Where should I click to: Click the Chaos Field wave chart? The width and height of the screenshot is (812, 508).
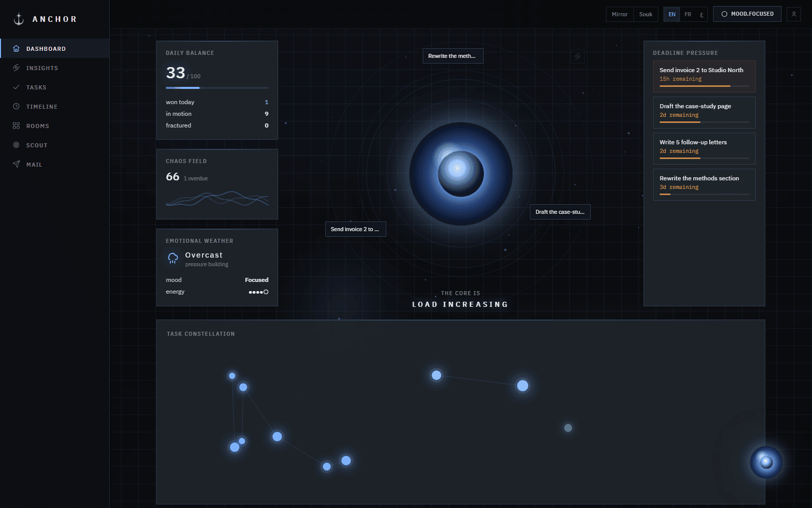(217, 198)
